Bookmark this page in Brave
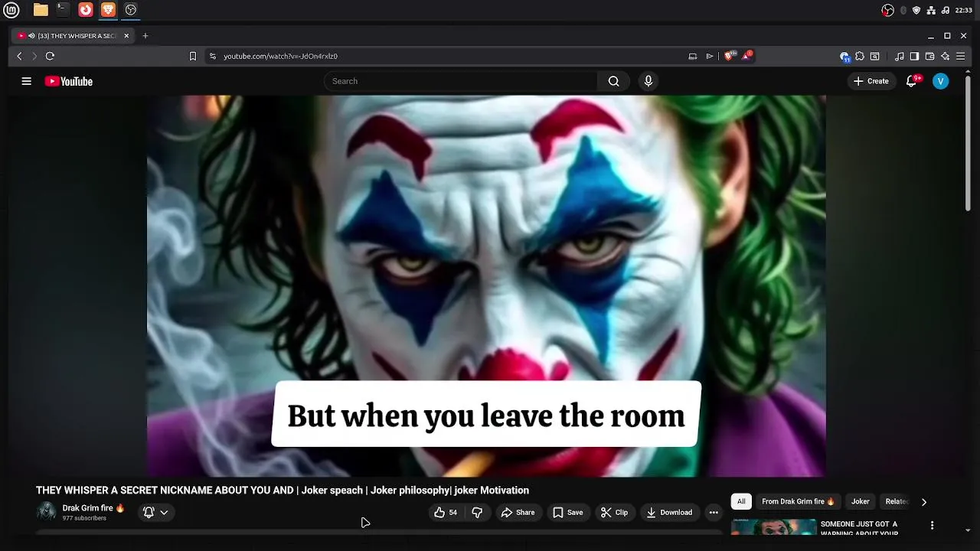The image size is (980, 551). [x=193, y=56]
